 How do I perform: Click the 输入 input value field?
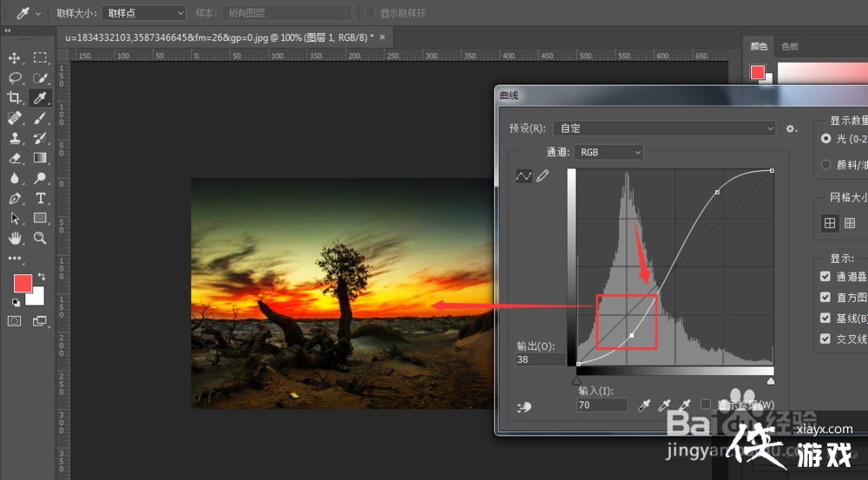pyautogui.click(x=602, y=405)
